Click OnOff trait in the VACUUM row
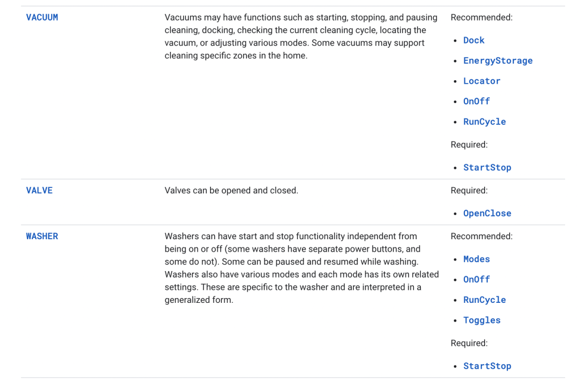The image size is (588, 383). click(476, 101)
